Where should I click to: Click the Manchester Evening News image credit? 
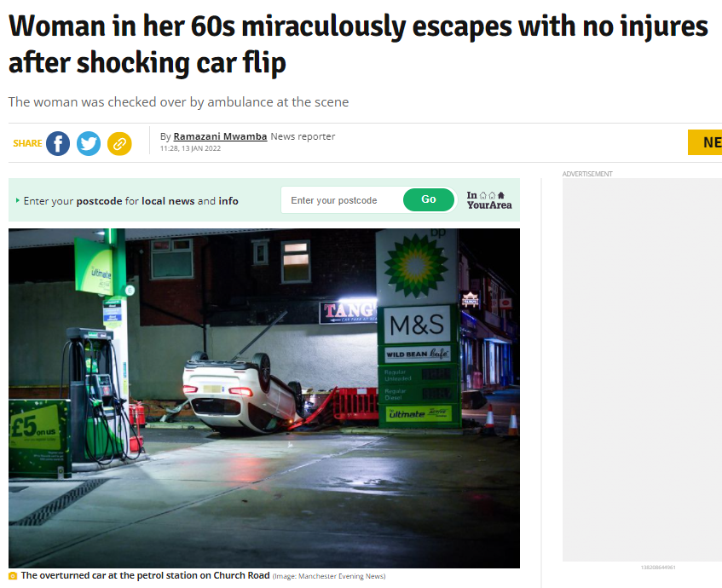pyautogui.click(x=329, y=576)
